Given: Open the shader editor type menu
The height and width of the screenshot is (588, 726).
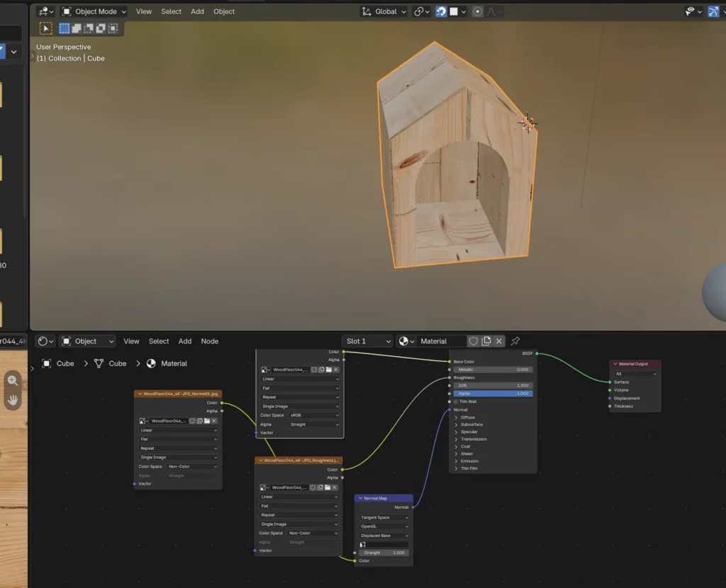Looking at the screenshot, I should [x=45, y=341].
